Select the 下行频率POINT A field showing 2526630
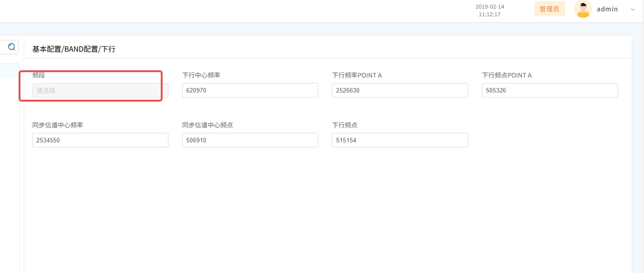The image size is (644, 273). (x=400, y=90)
